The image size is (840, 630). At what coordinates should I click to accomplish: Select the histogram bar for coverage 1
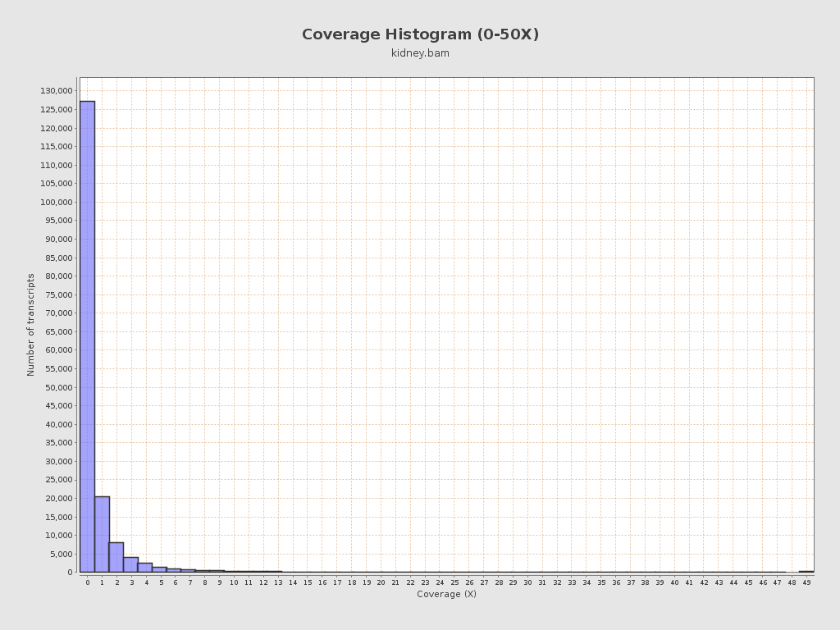pos(102,534)
